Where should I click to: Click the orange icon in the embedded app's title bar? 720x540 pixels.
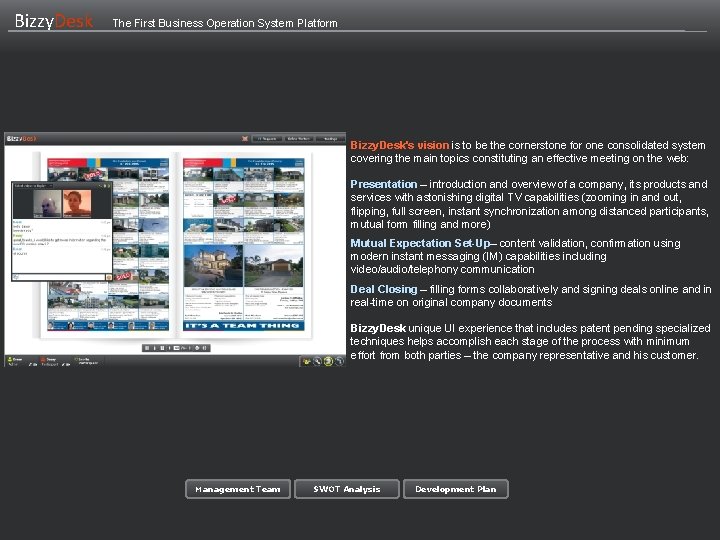(x=245, y=139)
